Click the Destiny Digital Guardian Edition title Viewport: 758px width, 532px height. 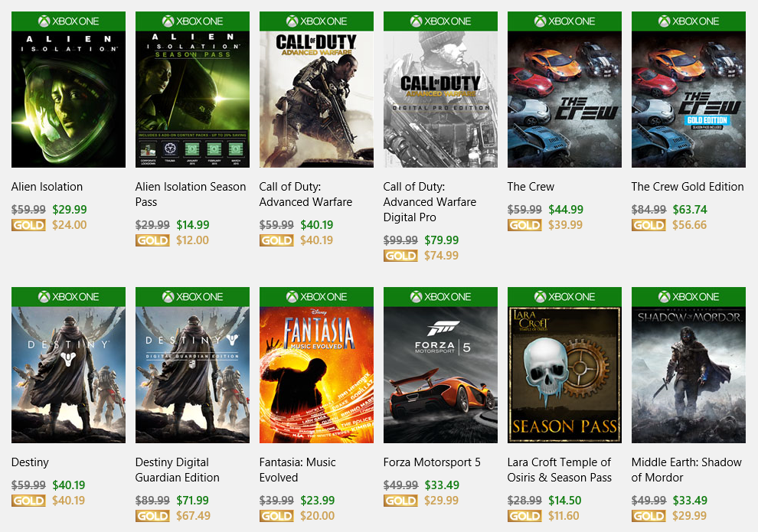178,470
